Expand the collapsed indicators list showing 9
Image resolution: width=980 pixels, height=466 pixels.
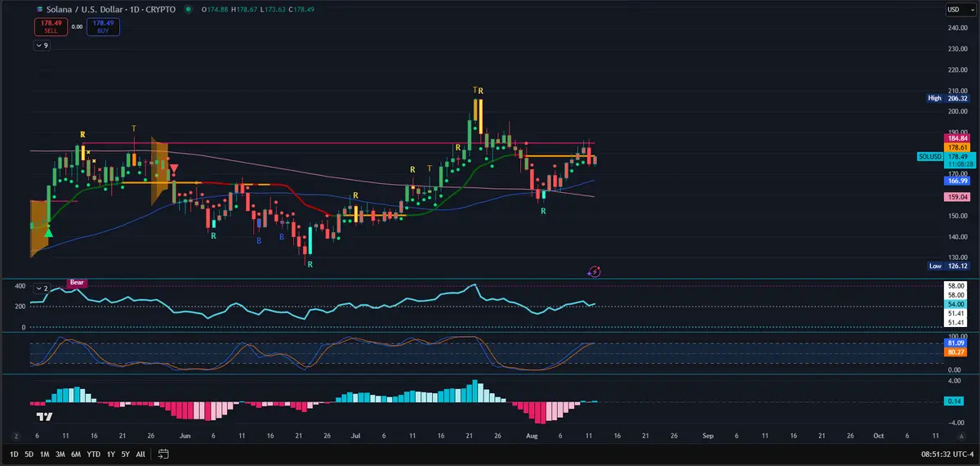point(42,46)
